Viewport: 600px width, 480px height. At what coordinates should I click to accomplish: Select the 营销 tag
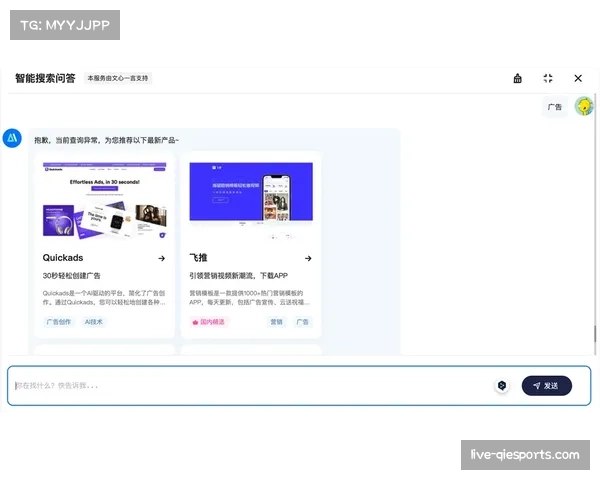[x=276, y=322]
